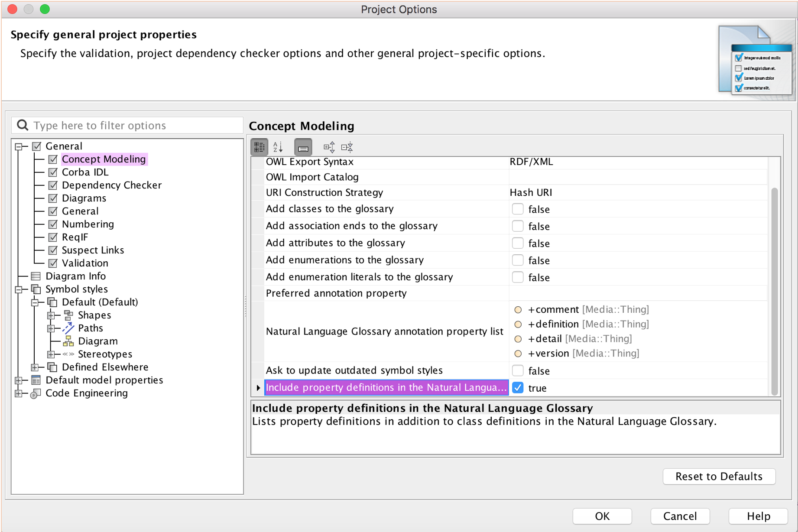Click the filter options search field

[x=134, y=126]
